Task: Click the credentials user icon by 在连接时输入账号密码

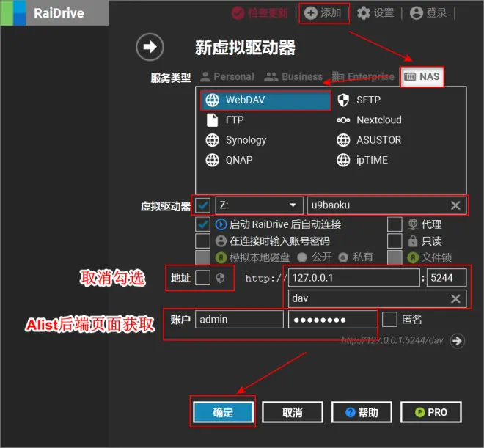Action: [x=221, y=241]
